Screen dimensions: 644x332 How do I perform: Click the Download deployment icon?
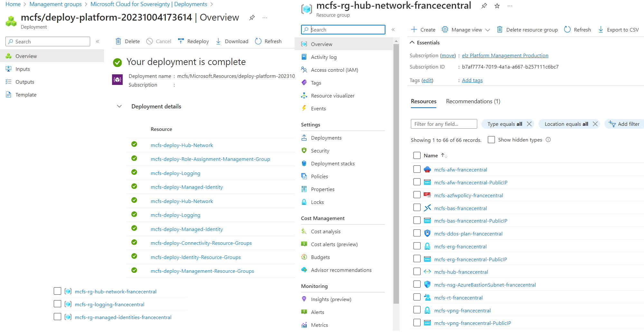[218, 41]
